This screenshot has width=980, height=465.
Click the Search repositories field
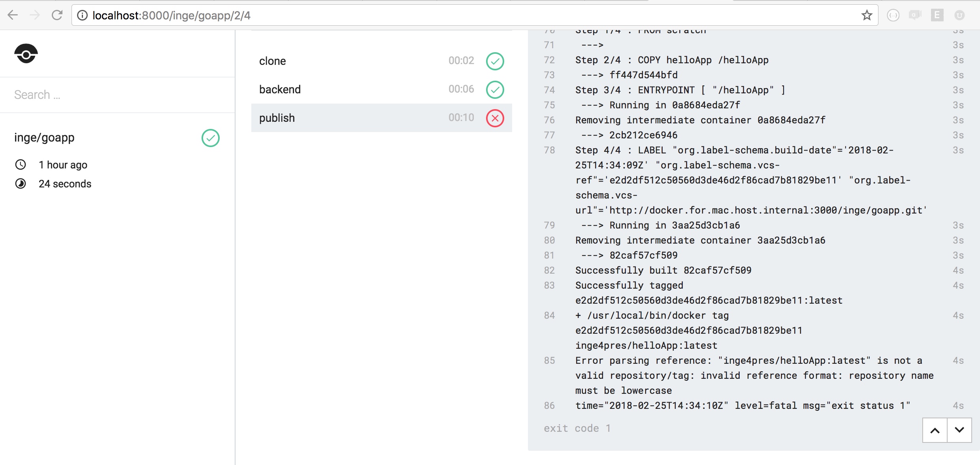(117, 95)
